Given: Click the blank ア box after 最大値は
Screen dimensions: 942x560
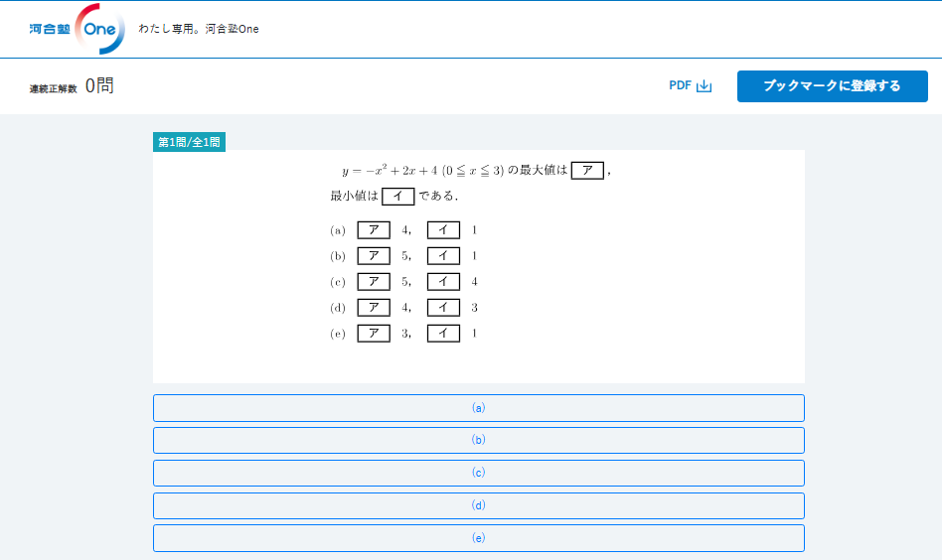Looking at the screenshot, I should click(x=587, y=170).
